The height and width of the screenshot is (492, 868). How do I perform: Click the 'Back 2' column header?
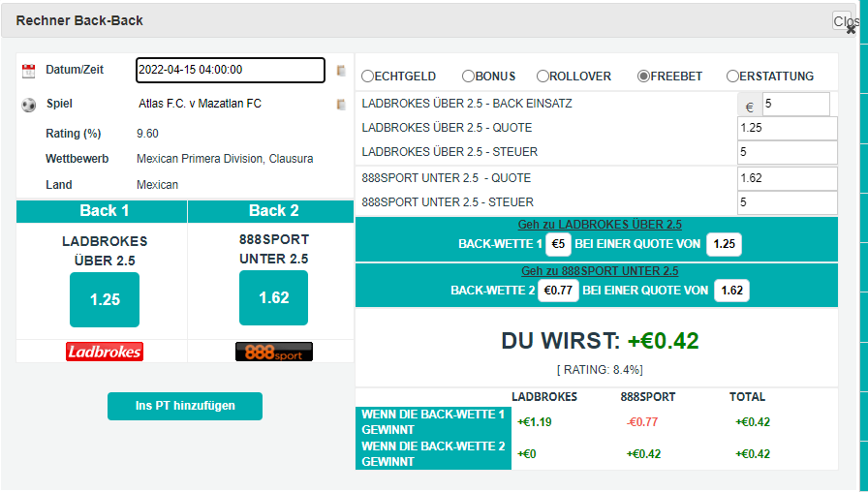(x=271, y=211)
